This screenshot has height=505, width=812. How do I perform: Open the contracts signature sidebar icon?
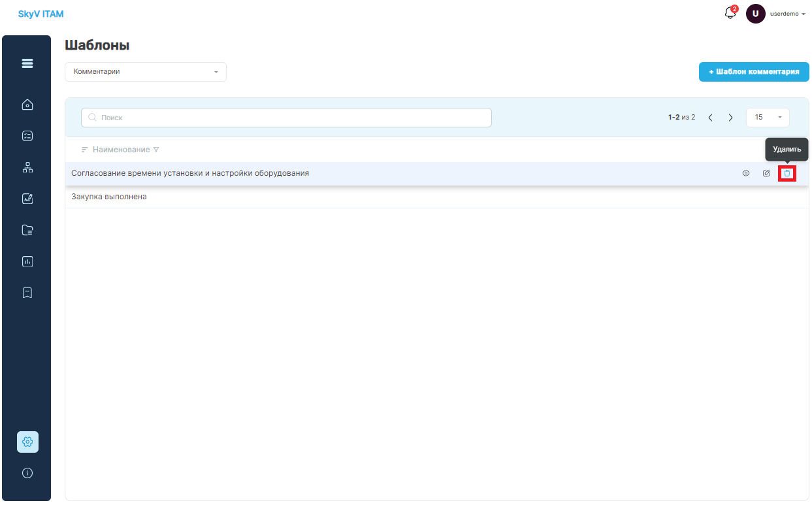27,199
